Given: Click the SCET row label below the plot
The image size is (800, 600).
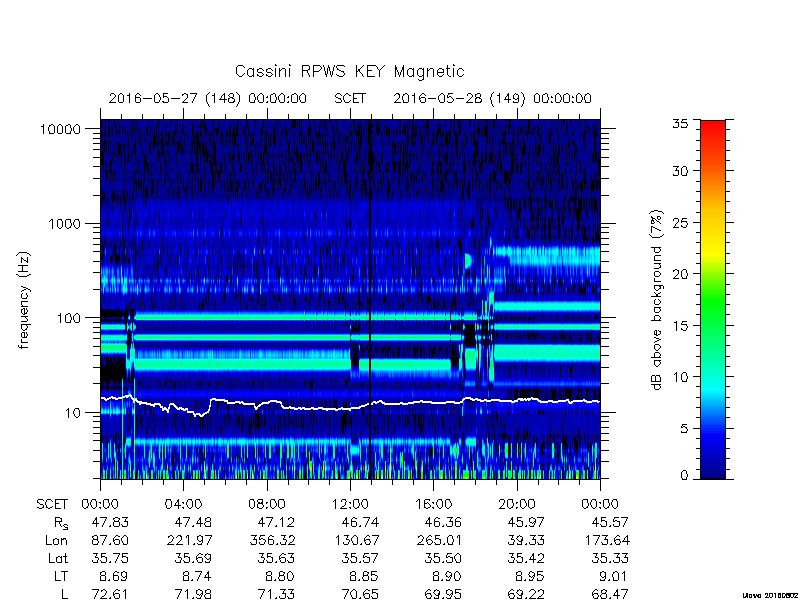Looking at the screenshot, I should [52, 505].
